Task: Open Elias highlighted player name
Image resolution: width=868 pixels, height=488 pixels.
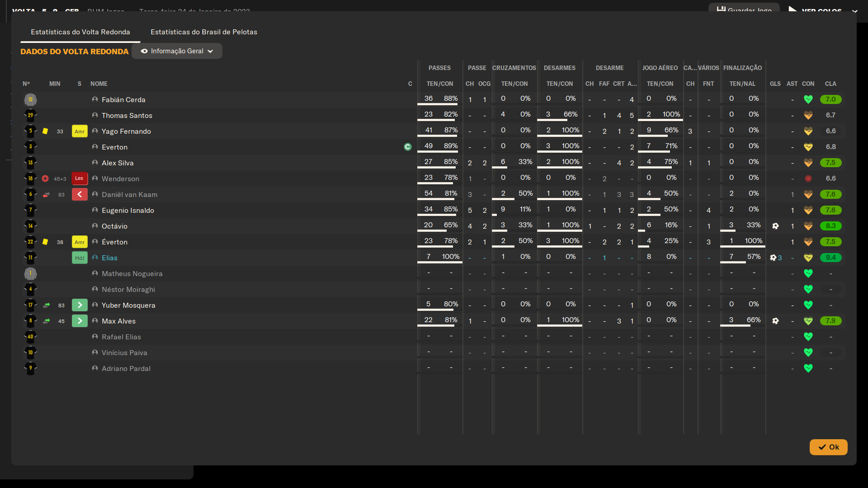Action: (x=109, y=258)
